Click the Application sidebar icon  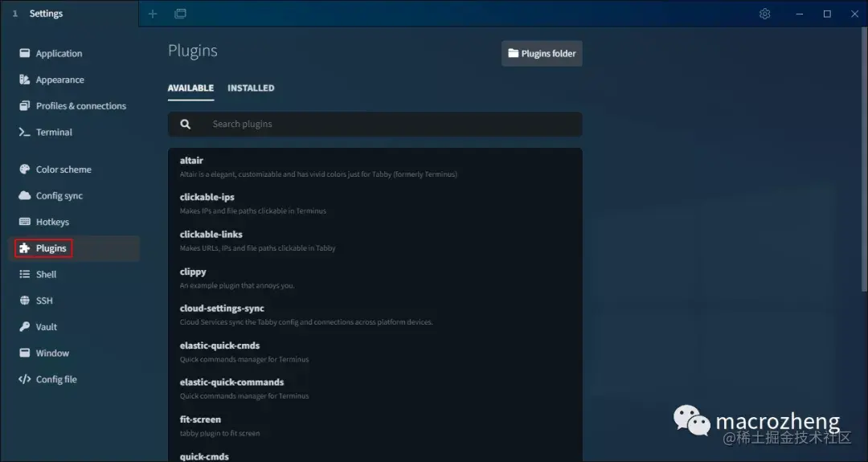24,53
